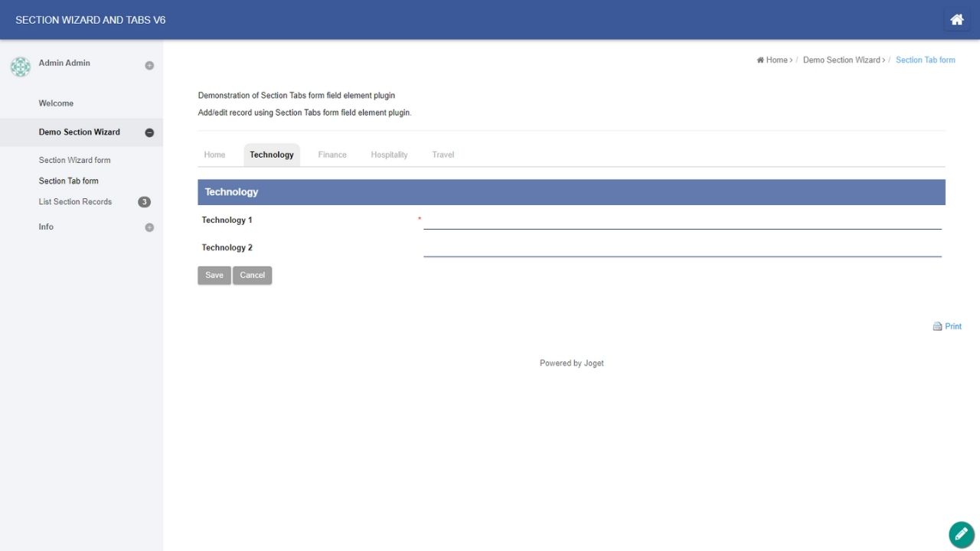
Task: Focus the Technology 2 input field
Action: (681, 248)
